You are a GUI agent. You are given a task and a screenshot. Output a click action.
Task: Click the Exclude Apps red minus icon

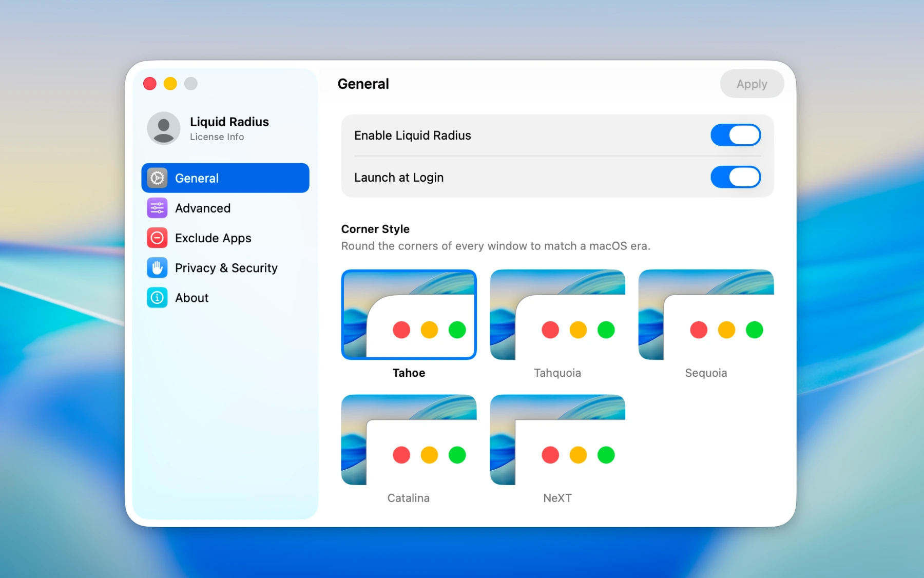pos(157,238)
